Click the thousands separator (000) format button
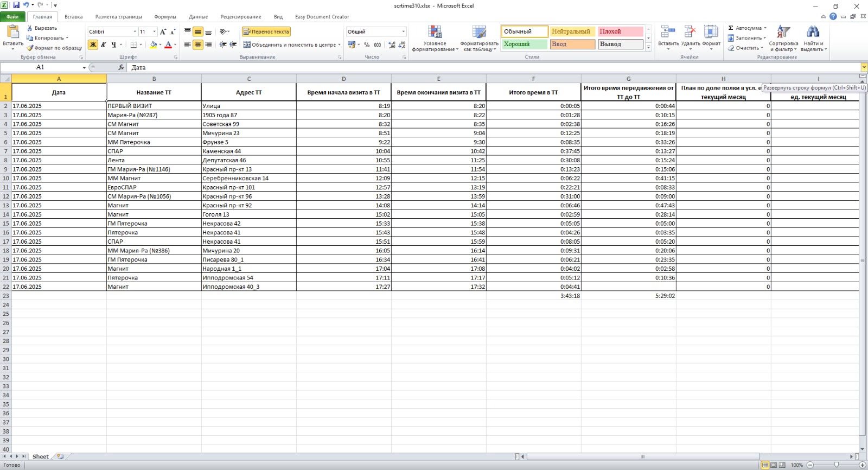Viewport: 868px width, 470px height. pos(378,45)
